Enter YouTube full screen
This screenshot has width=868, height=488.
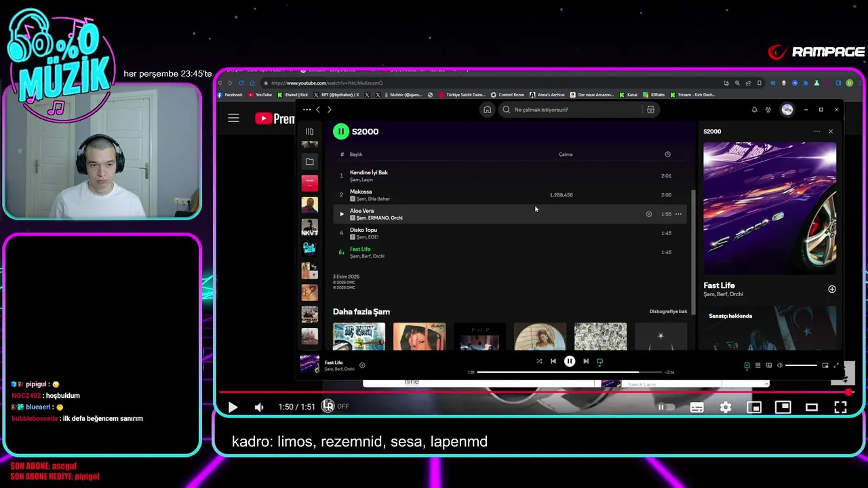[840, 407]
